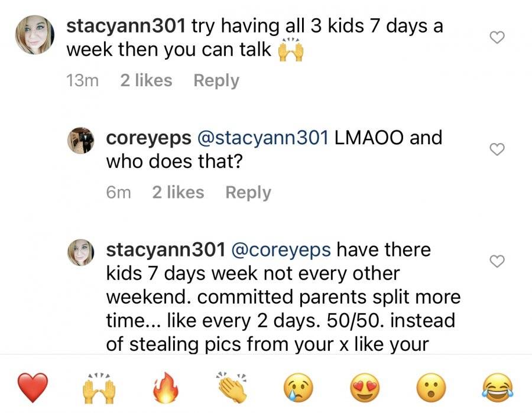This screenshot has height=413, width=532.
Task: Tap the tears of joy emoji
Action: (497, 388)
